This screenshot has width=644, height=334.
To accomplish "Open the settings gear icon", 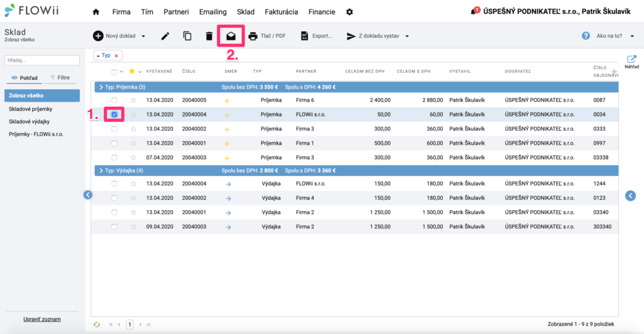I will tap(350, 12).
